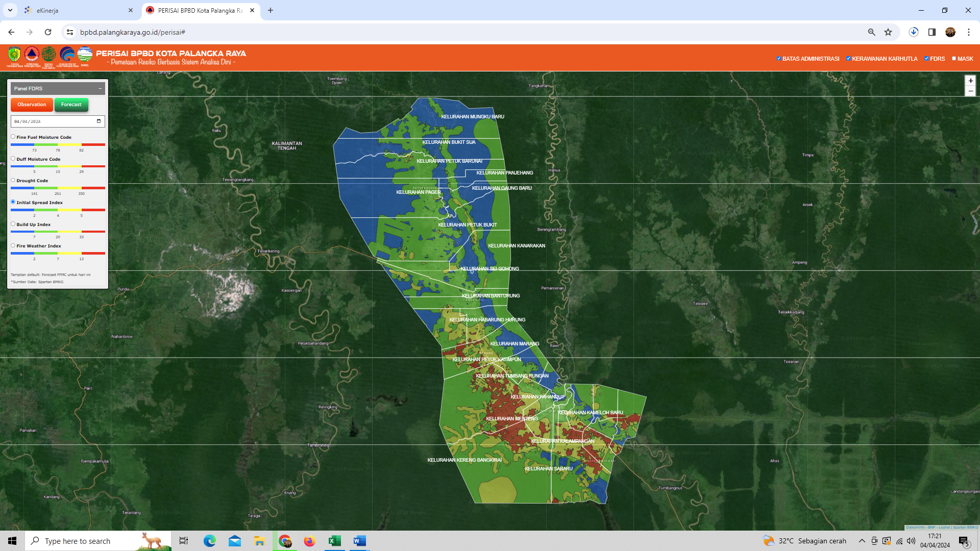Open Task View on taskbar
The height and width of the screenshot is (551, 980).
[184, 541]
